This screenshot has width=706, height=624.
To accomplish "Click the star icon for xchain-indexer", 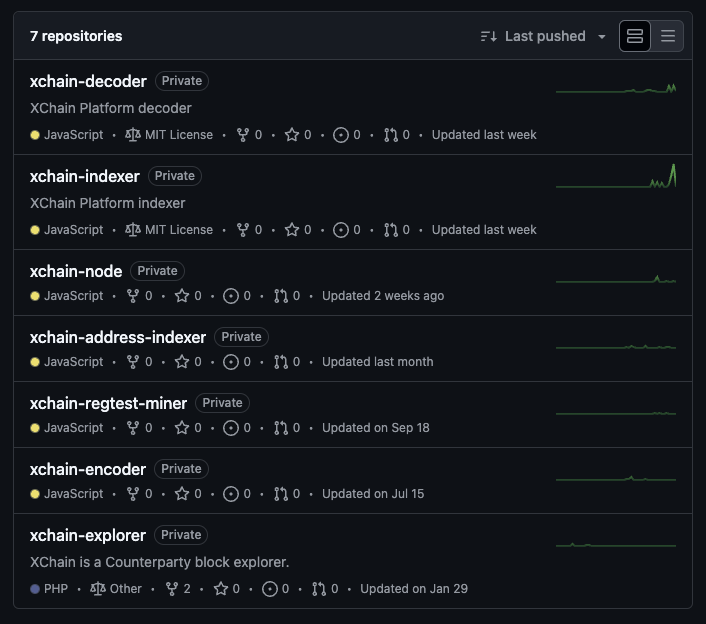I will (x=292, y=230).
